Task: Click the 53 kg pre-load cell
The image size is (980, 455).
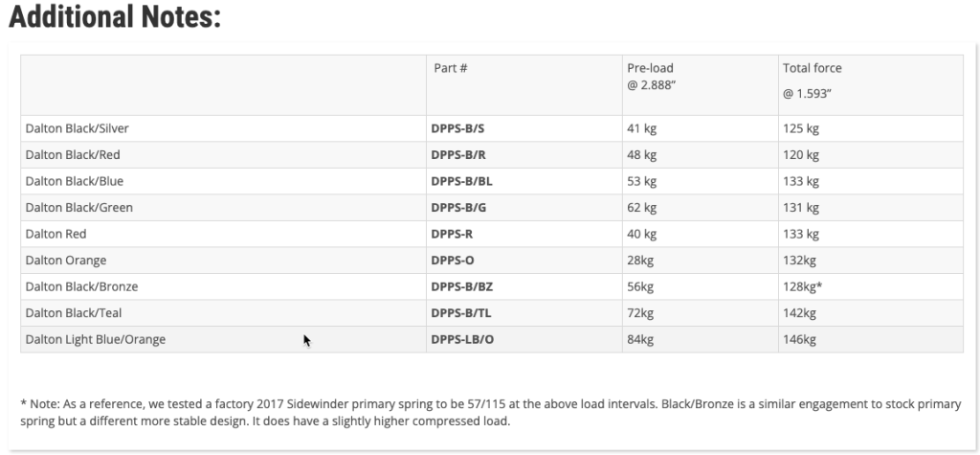Action: pos(641,181)
